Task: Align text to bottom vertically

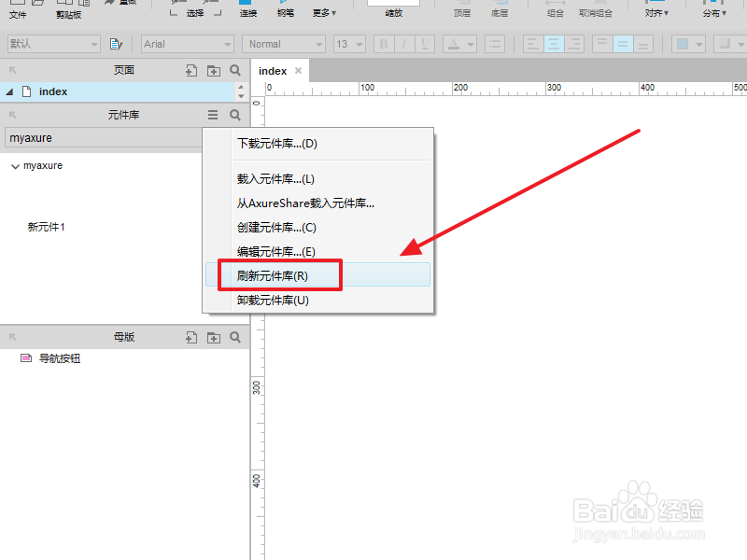Action: click(x=643, y=44)
